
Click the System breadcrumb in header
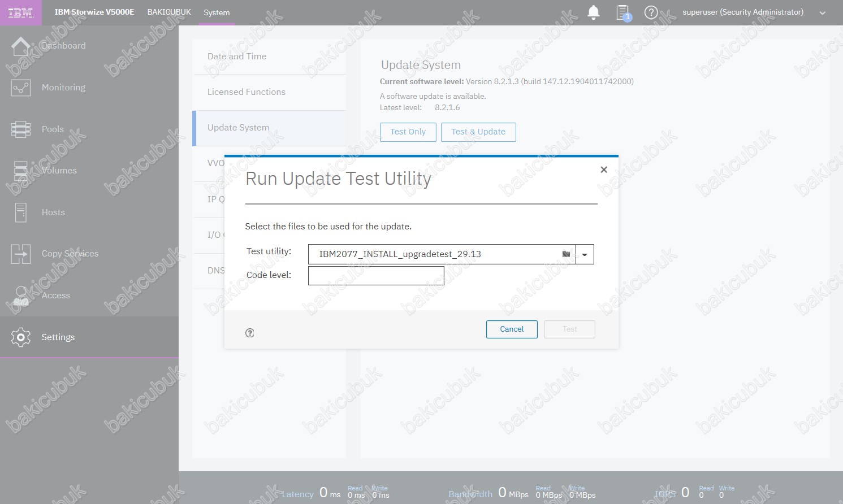[x=217, y=12]
